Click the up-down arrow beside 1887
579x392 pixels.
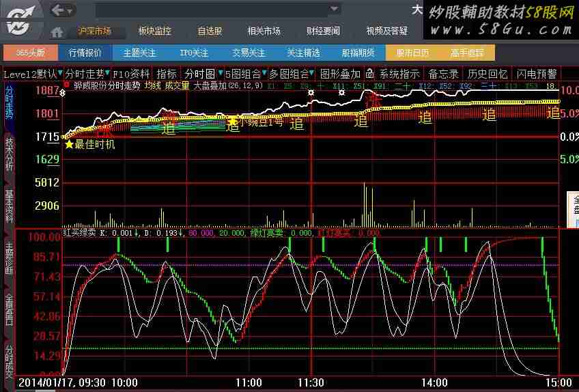[62, 92]
